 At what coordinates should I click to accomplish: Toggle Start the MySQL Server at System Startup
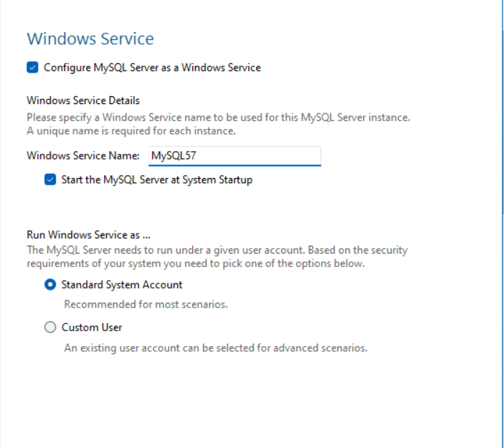click(50, 179)
